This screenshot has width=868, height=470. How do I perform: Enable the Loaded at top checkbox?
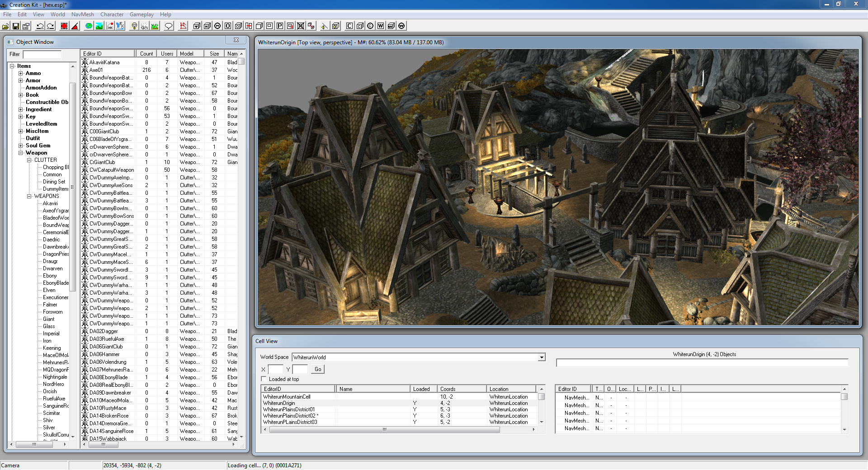264,379
